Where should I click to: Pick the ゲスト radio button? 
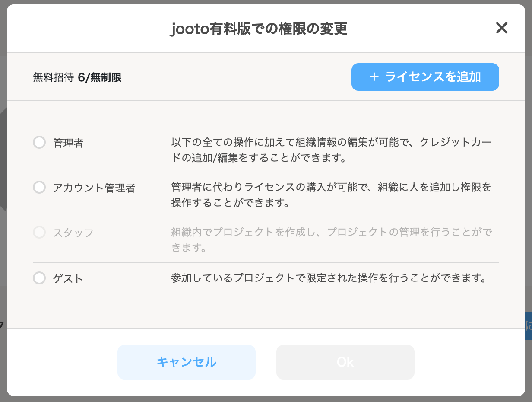click(x=39, y=278)
